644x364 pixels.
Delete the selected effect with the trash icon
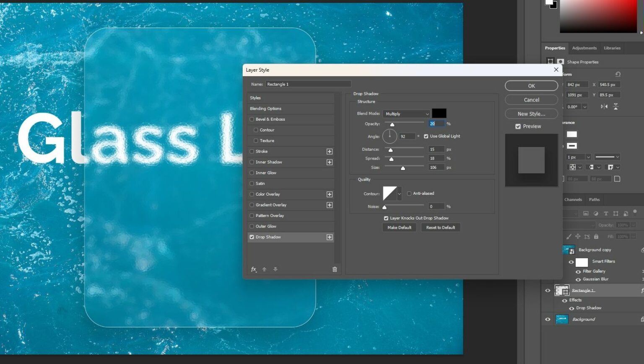pyautogui.click(x=335, y=269)
